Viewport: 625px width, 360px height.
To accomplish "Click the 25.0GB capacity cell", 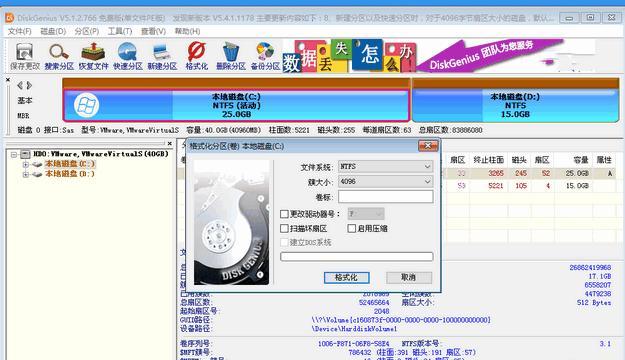I will point(577,173).
